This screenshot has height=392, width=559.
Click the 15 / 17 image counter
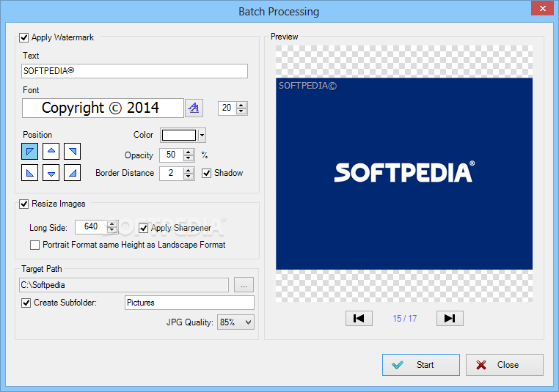405,318
